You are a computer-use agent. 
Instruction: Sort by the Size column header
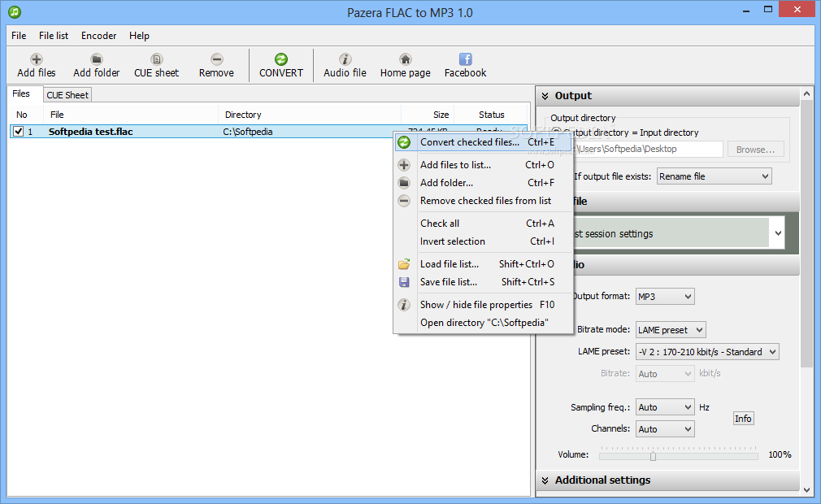pos(428,115)
